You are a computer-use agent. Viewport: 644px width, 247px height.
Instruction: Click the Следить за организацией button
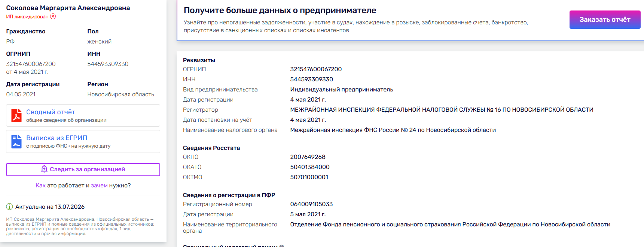pyautogui.click(x=83, y=169)
